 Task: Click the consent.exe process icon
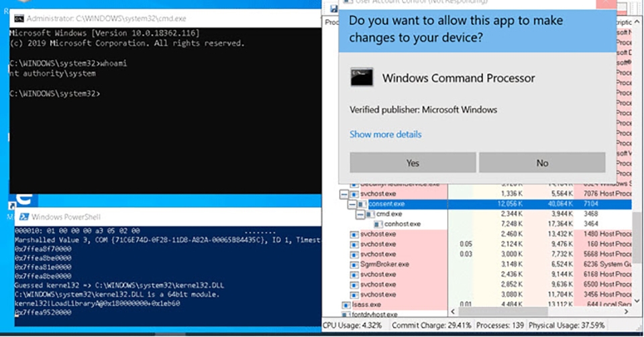coord(362,204)
